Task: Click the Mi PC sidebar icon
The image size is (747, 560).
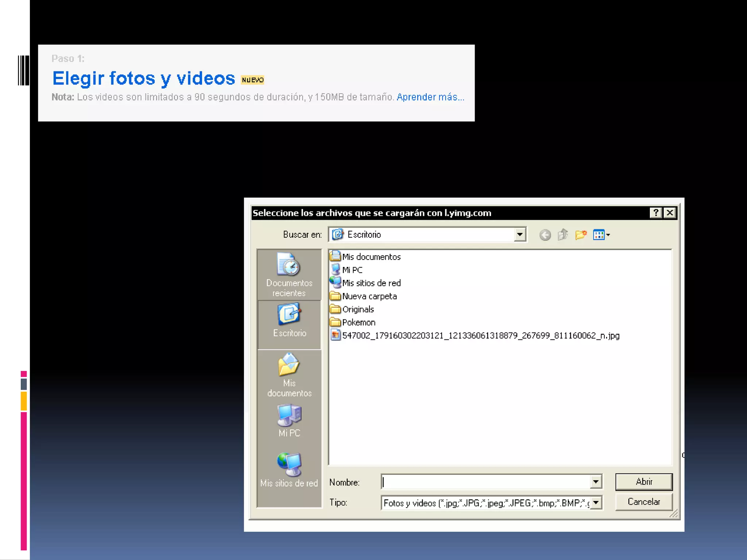Action: click(x=289, y=421)
